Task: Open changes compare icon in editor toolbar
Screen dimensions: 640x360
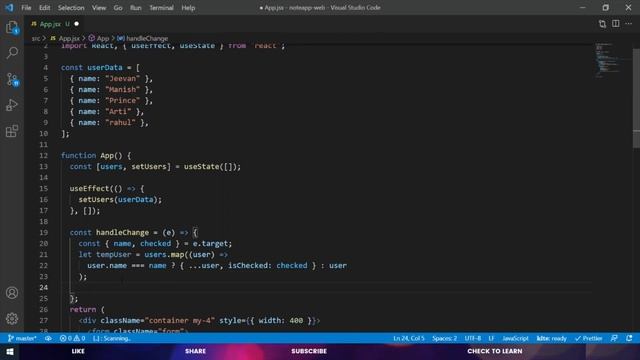Action: click(602, 24)
